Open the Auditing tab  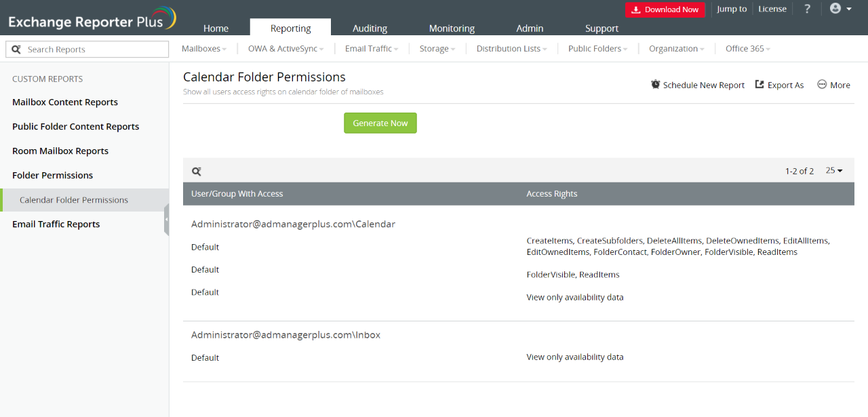tap(370, 28)
